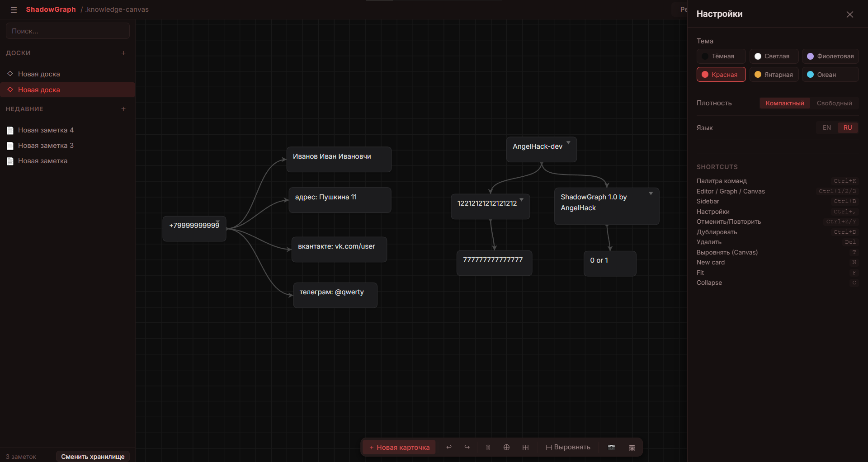Click the ДОСКИ section header
868x462 pixels.
18,53
